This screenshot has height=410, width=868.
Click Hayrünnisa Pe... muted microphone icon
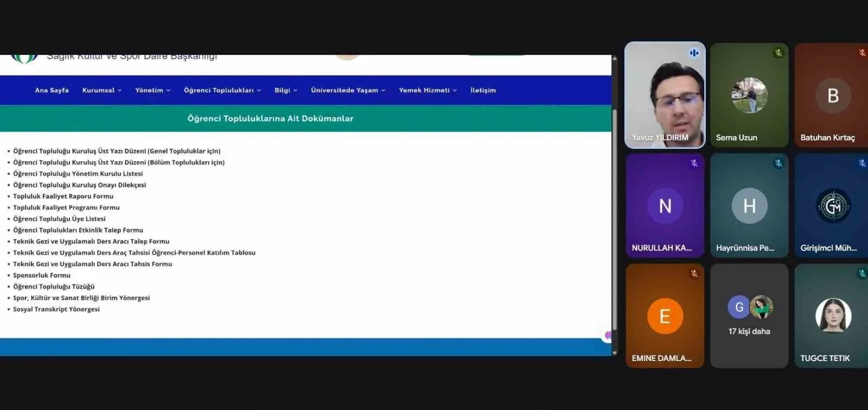(778, 163)
